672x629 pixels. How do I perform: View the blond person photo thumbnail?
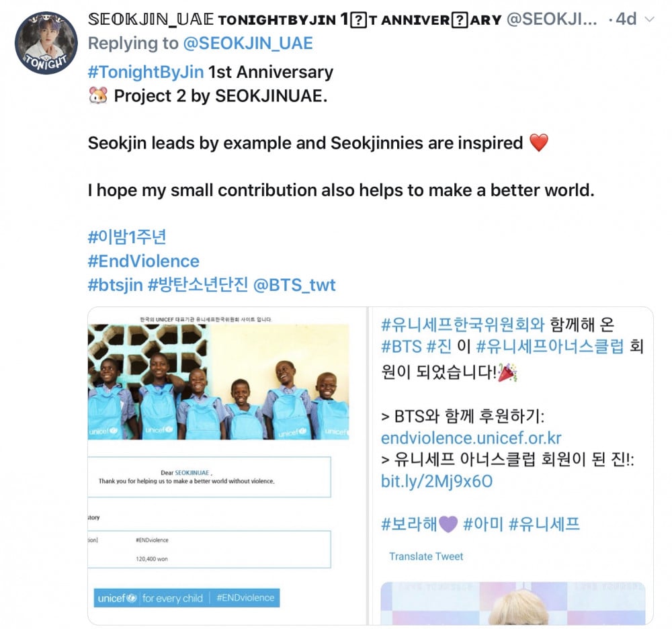tap(513, 603)
